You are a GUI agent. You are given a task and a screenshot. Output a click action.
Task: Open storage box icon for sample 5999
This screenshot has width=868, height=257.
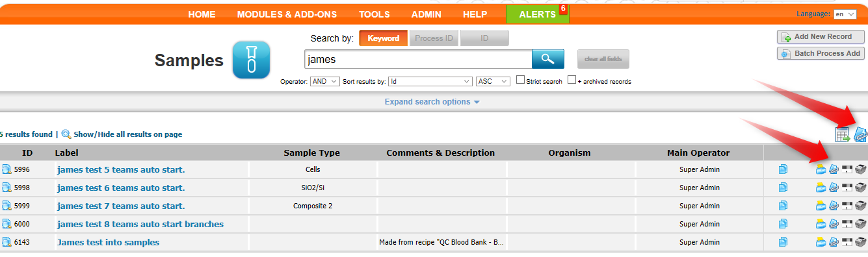click(821, 206)
